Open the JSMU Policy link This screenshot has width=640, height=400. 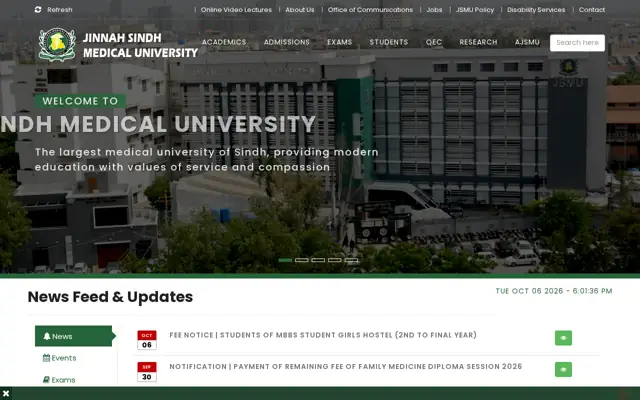point(475,9)
